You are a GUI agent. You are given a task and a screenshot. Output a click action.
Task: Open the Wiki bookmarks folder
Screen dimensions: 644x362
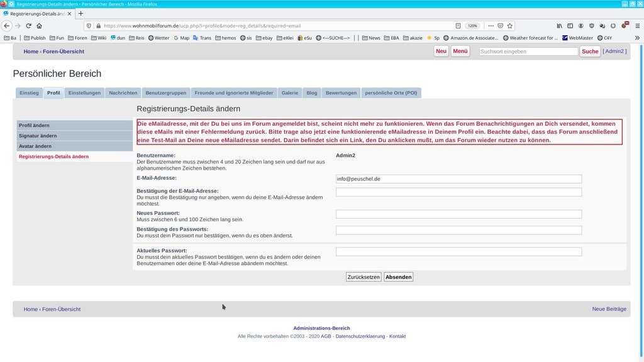99,38
